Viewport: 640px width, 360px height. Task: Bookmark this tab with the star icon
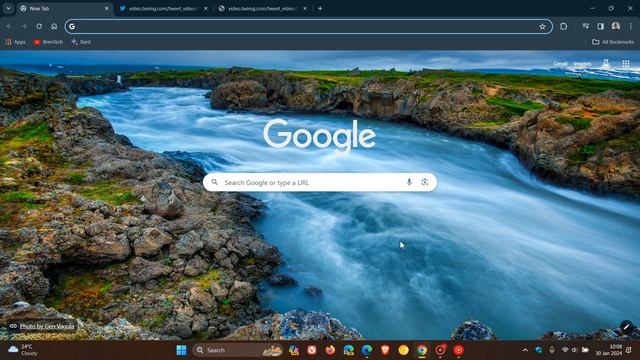click(542, 27)
